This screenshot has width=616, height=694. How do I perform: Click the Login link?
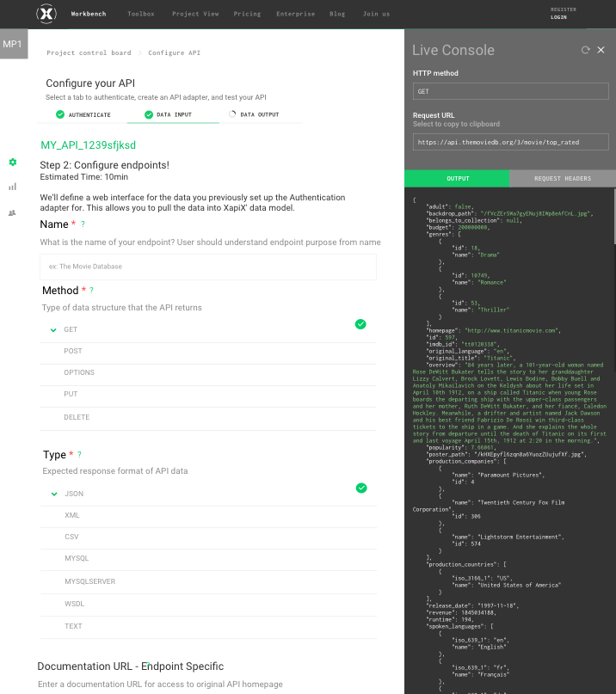coord(558,17)
